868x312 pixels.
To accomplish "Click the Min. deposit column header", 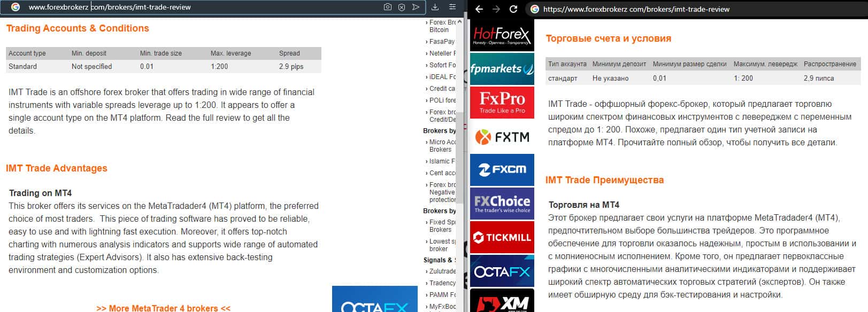I will 89,53.
